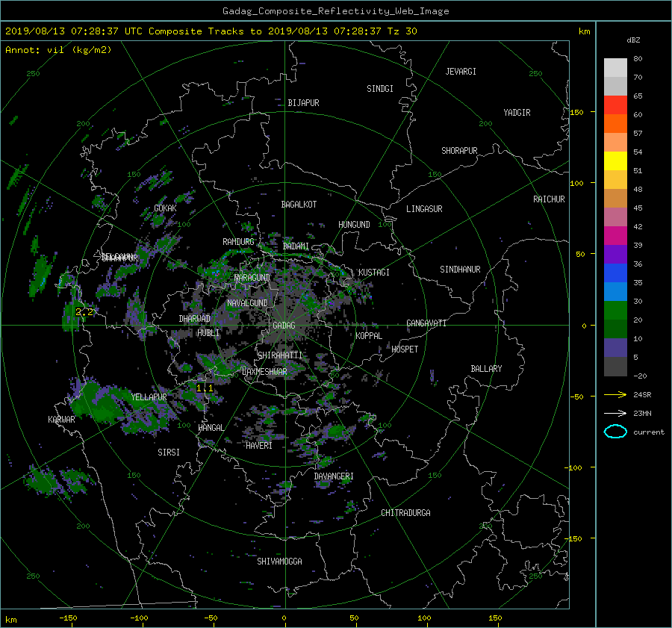
Task: Click the KOPPAL city label
Action: point(369,335)
